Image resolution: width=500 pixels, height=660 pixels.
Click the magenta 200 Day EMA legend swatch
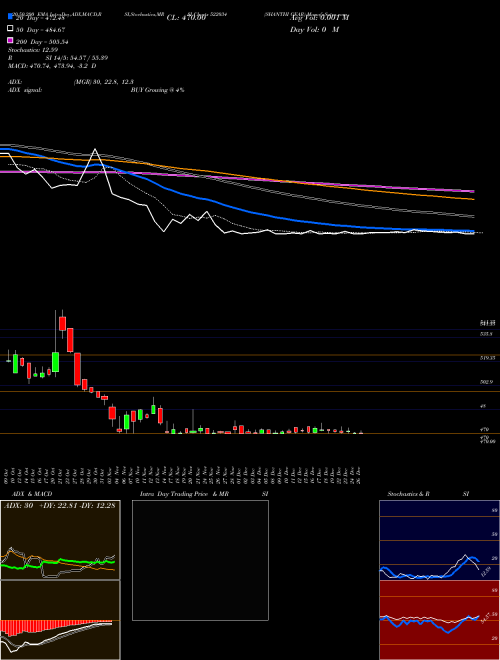[11, 41]
